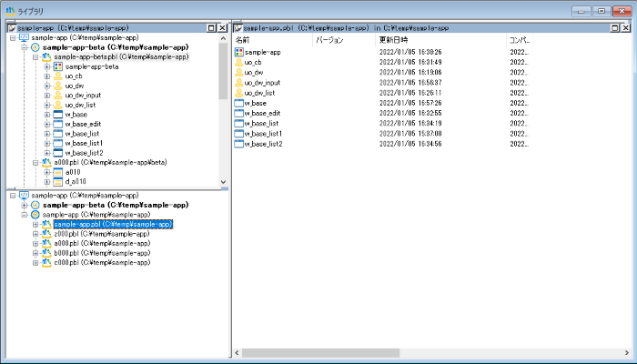Select a000.pbl in the lower tree
Viewport: 637px width, 364px height.
100,243
